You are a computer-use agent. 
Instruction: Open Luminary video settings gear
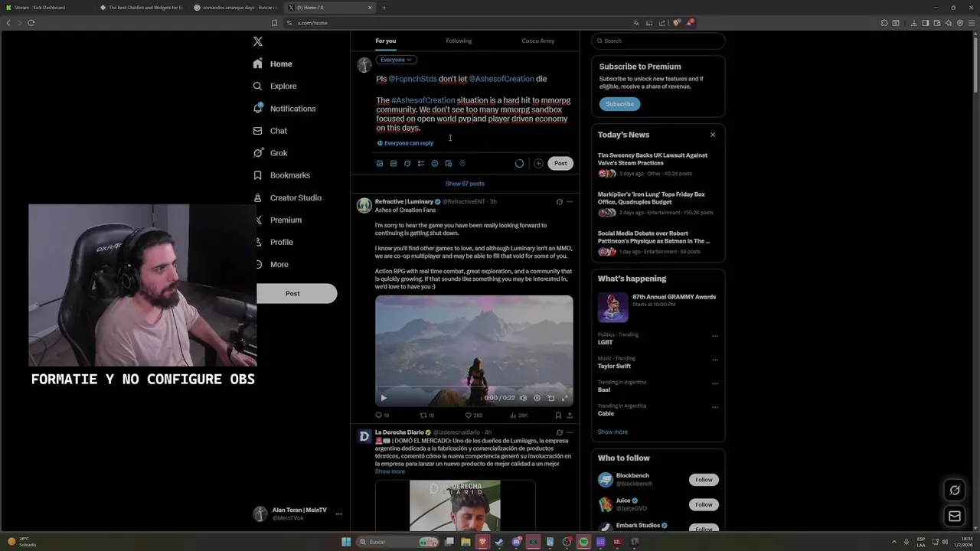click(537, 398)
